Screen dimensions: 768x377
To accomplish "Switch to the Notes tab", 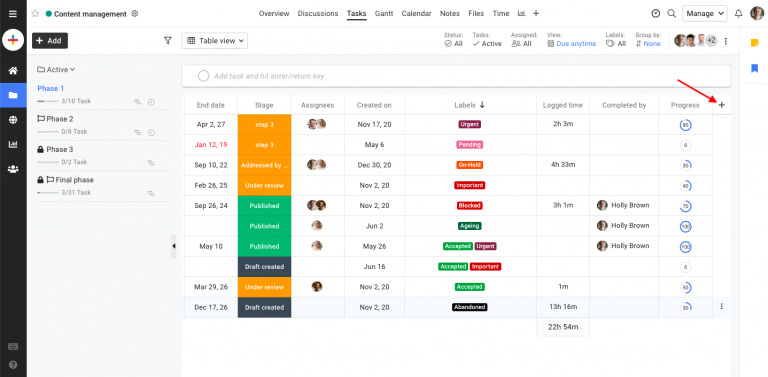I will point(450,14).
